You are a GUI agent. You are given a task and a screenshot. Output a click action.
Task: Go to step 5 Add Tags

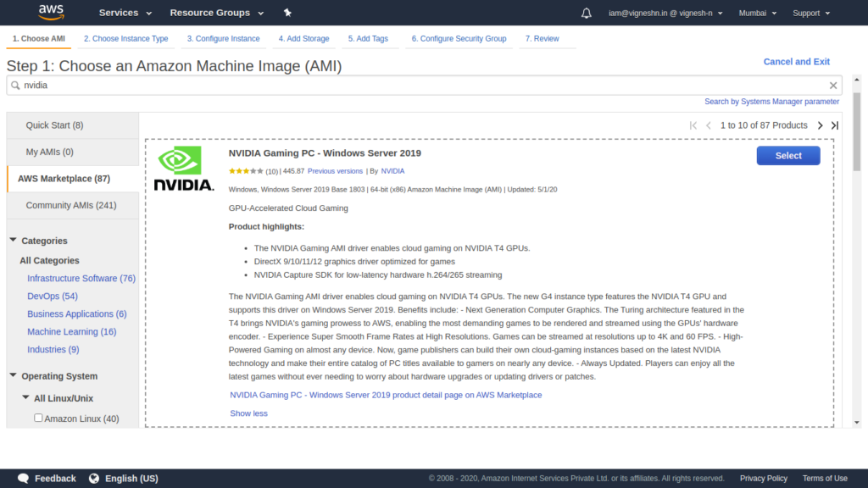click(368, 39)
